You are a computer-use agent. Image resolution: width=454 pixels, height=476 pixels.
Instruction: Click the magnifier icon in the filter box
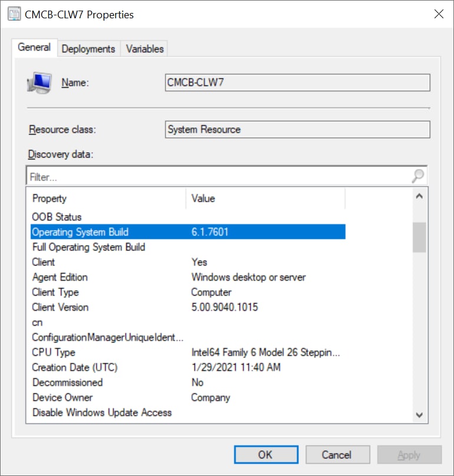click(x=417, y=176)
